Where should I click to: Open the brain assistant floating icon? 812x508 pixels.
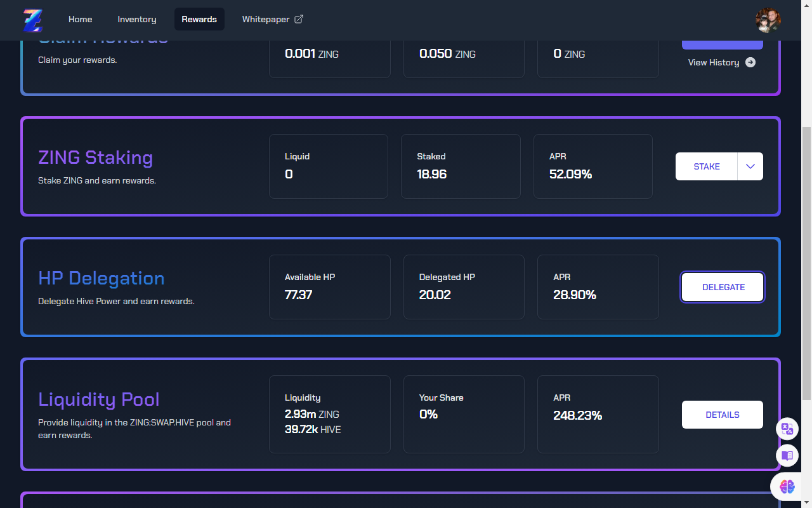(x=787, y=487)
